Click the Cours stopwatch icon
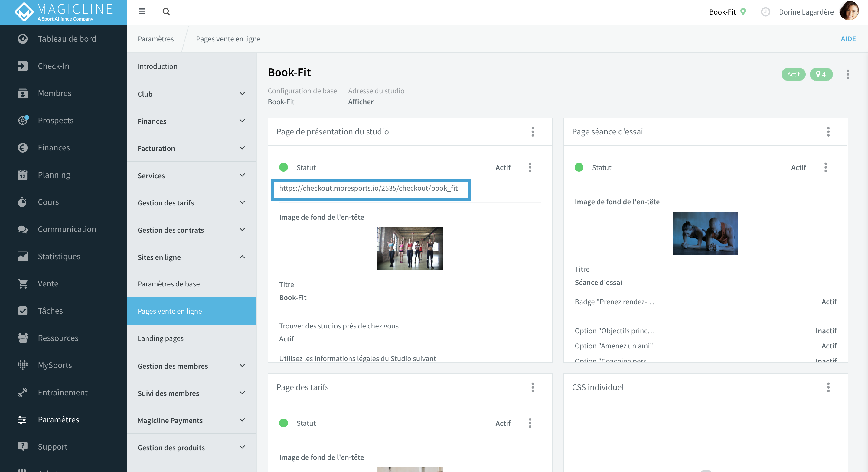 click(23, 202)
